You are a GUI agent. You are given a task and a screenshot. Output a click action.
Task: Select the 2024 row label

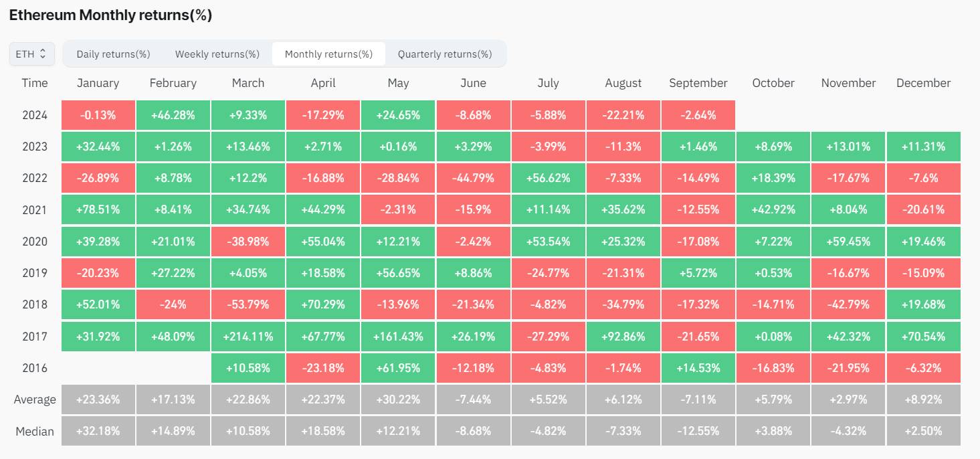[35, 115]
